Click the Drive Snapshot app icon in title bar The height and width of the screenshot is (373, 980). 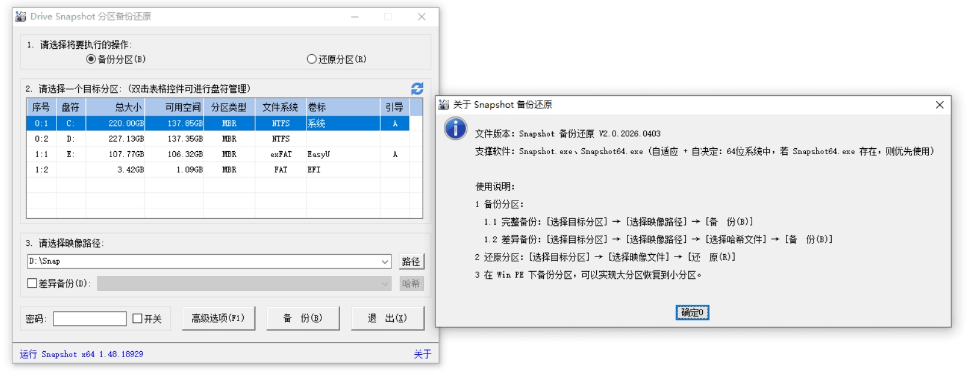pyautogui.click(x=21, y=16)
